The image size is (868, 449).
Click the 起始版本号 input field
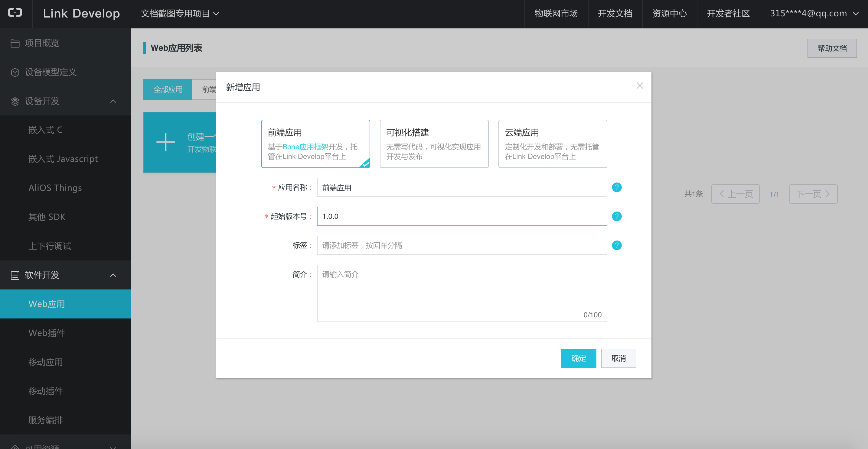(x=462, y=216)
